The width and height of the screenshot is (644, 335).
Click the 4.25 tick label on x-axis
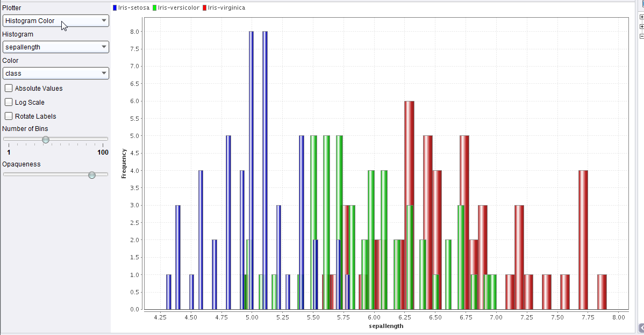(x=160, y=317)
